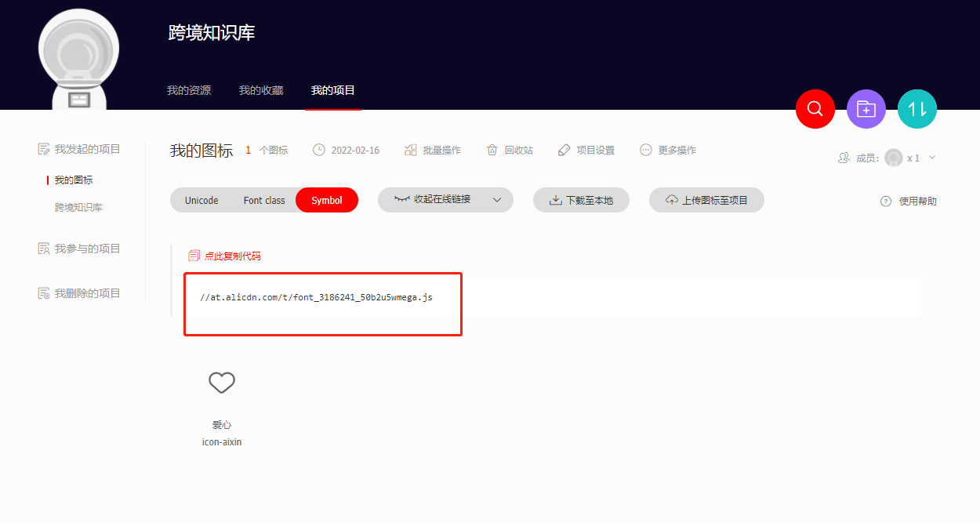The width and height of the screenshot is (980, 523).
Task: Click 上传图标至项目 upload button
Action: click(x=706, y=200)
